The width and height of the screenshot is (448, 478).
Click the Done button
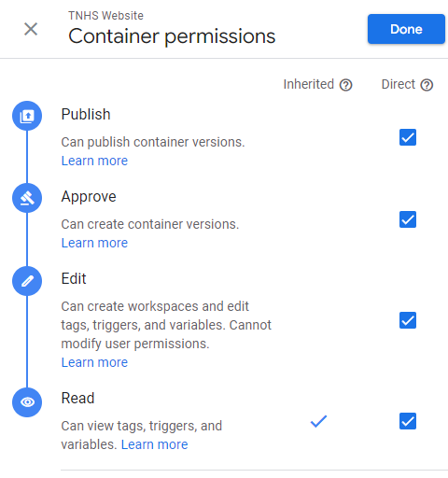(x=406, y=29)
